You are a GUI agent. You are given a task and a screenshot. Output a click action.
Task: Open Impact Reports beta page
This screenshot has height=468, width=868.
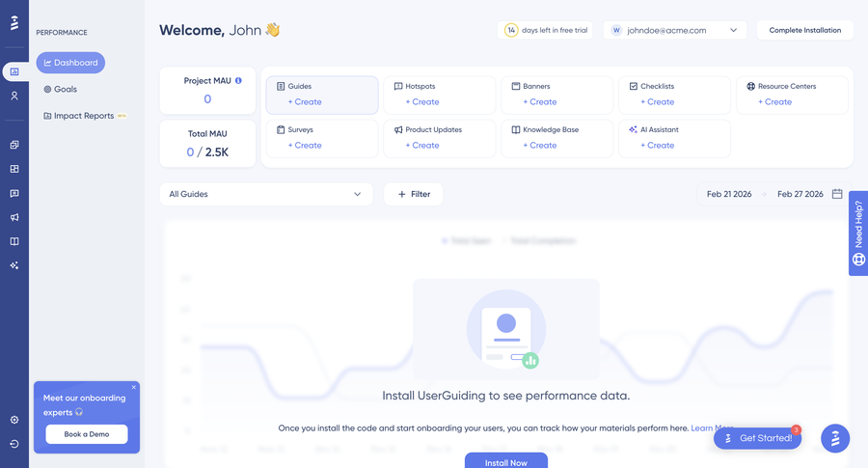pyautogui.click(x=85, y=116)
